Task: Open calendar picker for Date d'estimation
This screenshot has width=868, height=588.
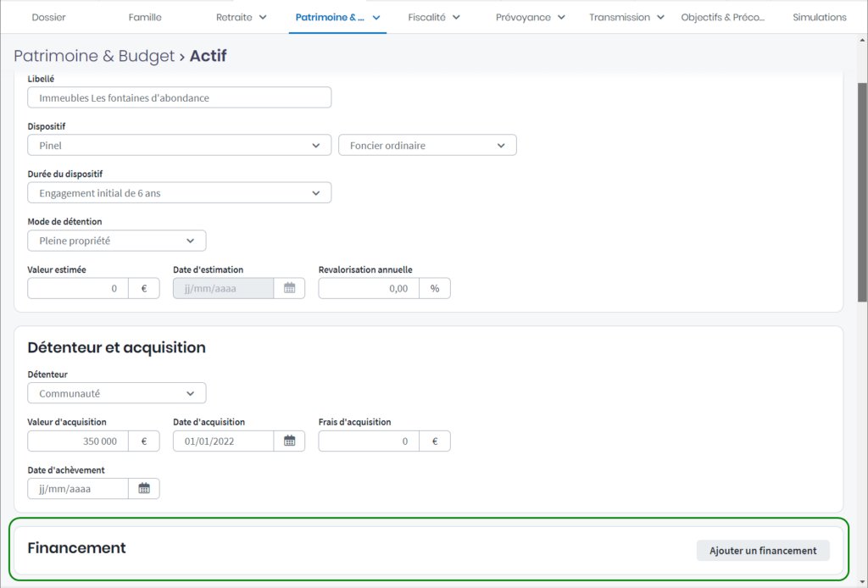Action: (289, 288)
